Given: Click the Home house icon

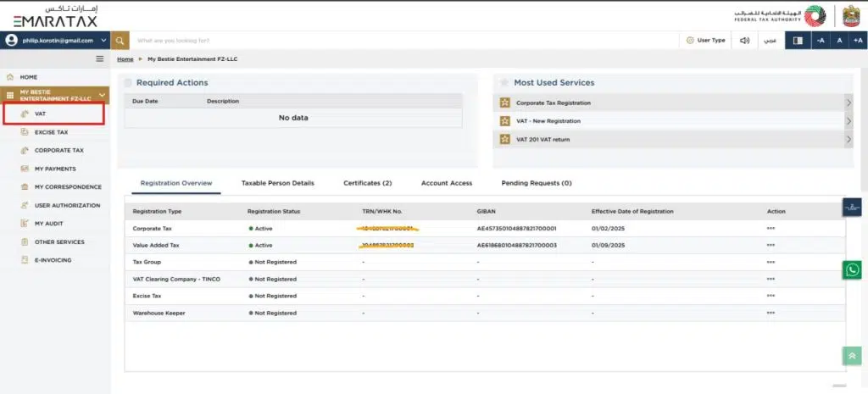Looking at the screenshot, I should (x=10, y=77).
